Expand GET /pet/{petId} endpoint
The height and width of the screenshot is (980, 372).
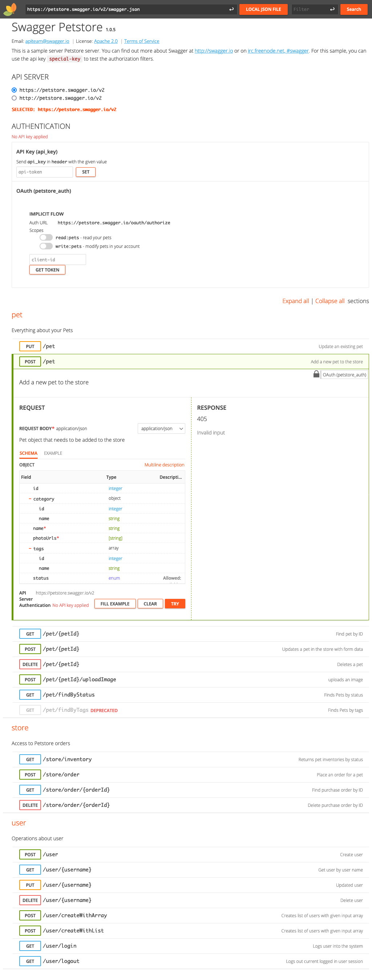[190, 634]
